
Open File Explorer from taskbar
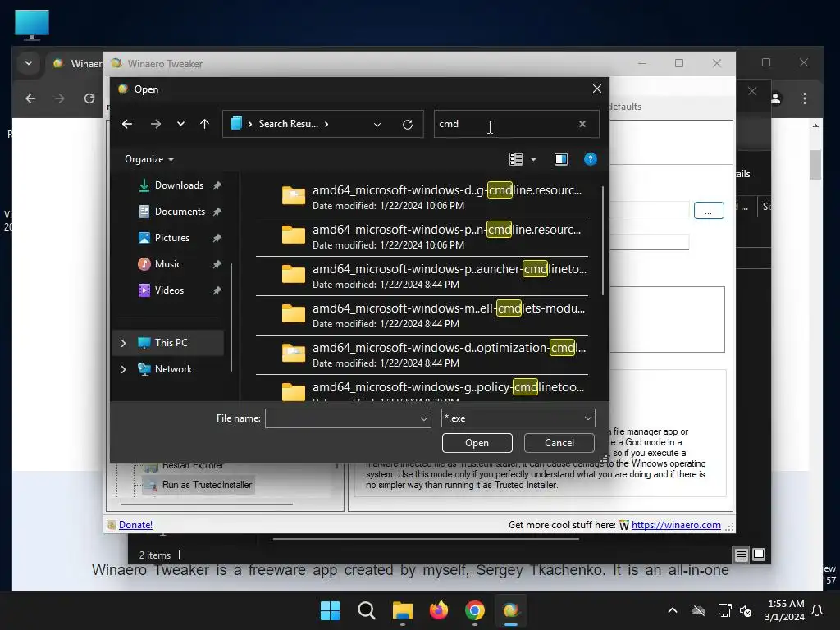402,610
